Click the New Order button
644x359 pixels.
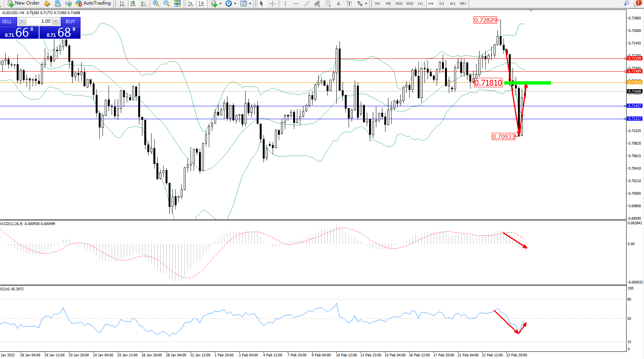point(24,3)
